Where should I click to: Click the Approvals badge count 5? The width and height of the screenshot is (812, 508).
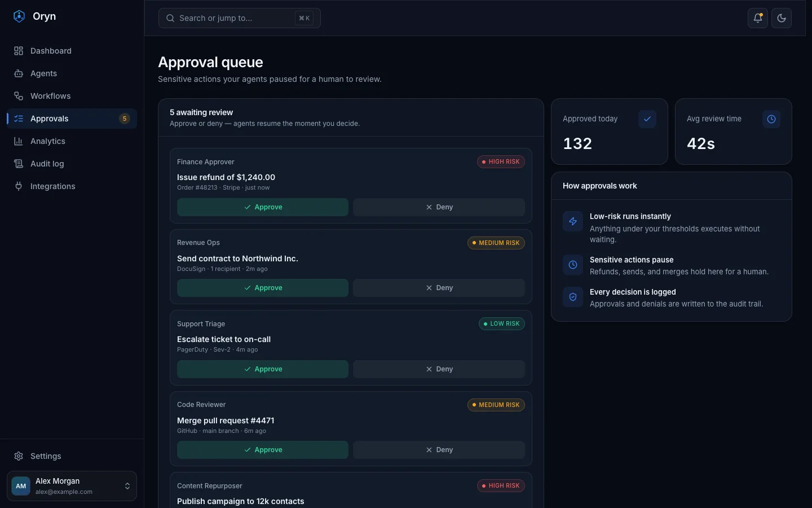pos(125,119)
